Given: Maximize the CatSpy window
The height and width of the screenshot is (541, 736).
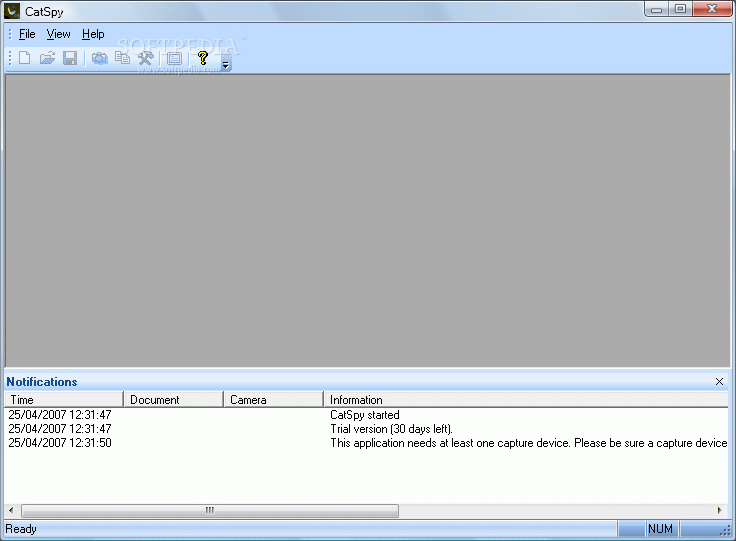Looking at the screenshot, I should tap(680, 9).
